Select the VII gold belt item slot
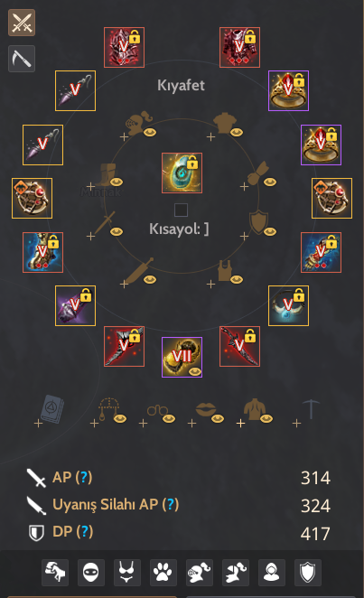 [x=182, y=357]
